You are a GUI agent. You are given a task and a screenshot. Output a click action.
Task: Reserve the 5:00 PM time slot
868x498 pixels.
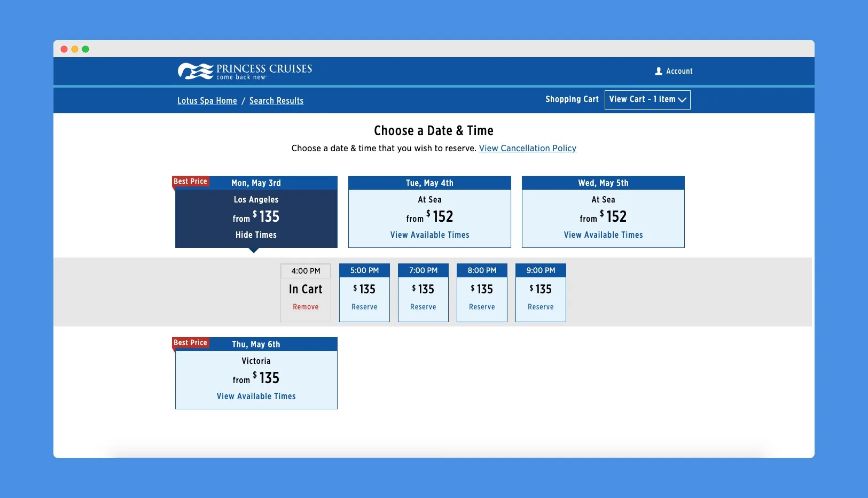click(x=364, y=307)
